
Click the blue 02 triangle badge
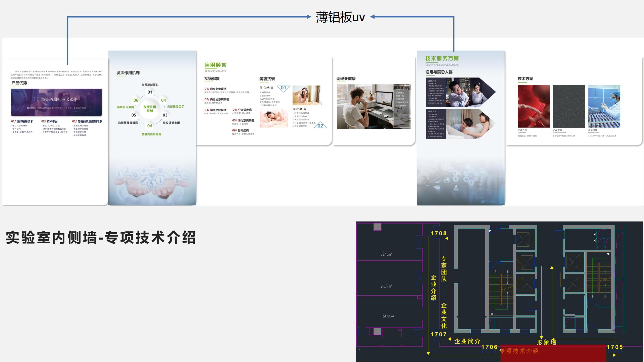(320, 125)
